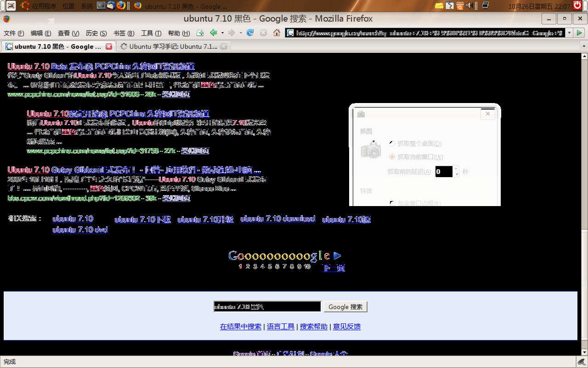Open 搜索帮助 link
The width and height of the screenshot is (588, 368).
tap(314, 327)
